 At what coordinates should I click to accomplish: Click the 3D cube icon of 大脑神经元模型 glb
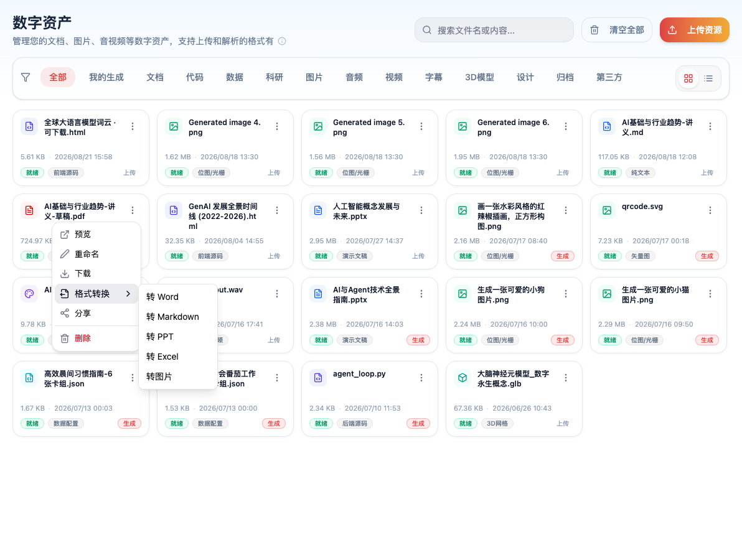pos(463,378)
